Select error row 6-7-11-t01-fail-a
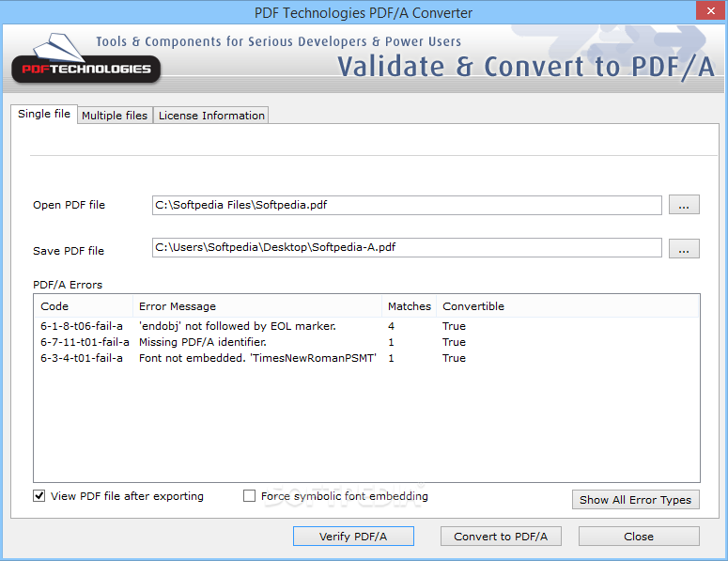The width and height of the screenshot is (728, 561). pyautogui.click(x=366, y=342)
